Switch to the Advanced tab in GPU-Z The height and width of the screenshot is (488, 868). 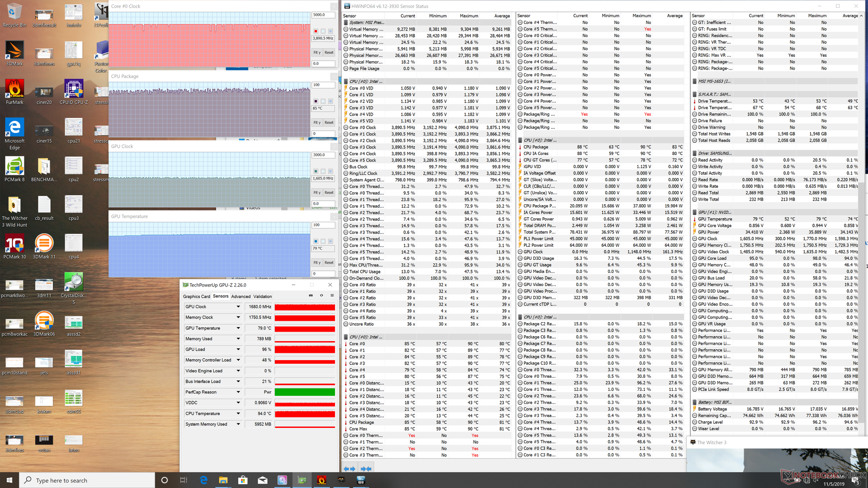click(241, 296)
